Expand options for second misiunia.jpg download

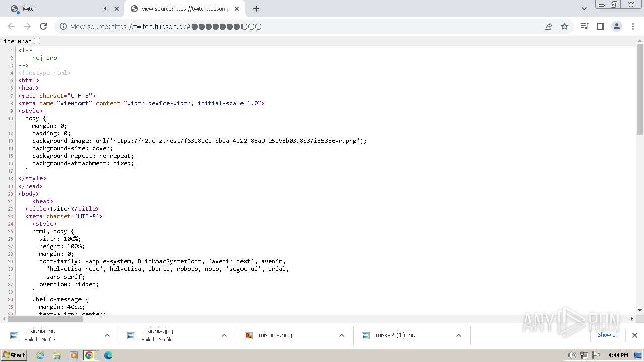[224, 335]
